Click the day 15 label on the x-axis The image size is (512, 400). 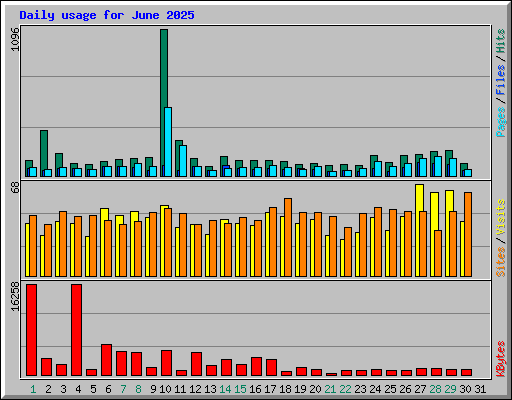tap(240, 389)
